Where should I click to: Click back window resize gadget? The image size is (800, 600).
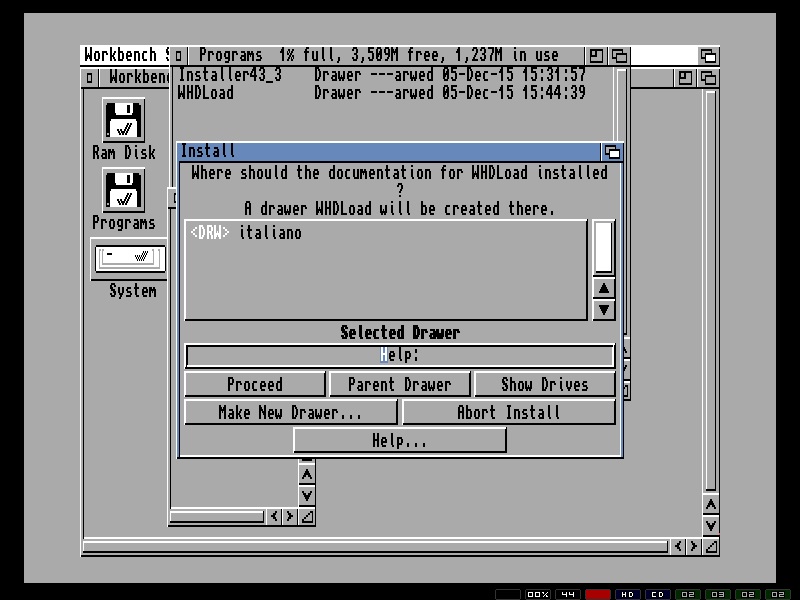[307, 516]
